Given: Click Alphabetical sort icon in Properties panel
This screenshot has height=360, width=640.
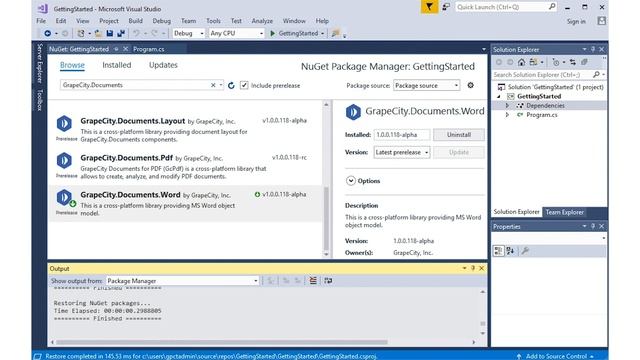Looking at the screenshot, I should pyautogui.click(x=510, y=251).
